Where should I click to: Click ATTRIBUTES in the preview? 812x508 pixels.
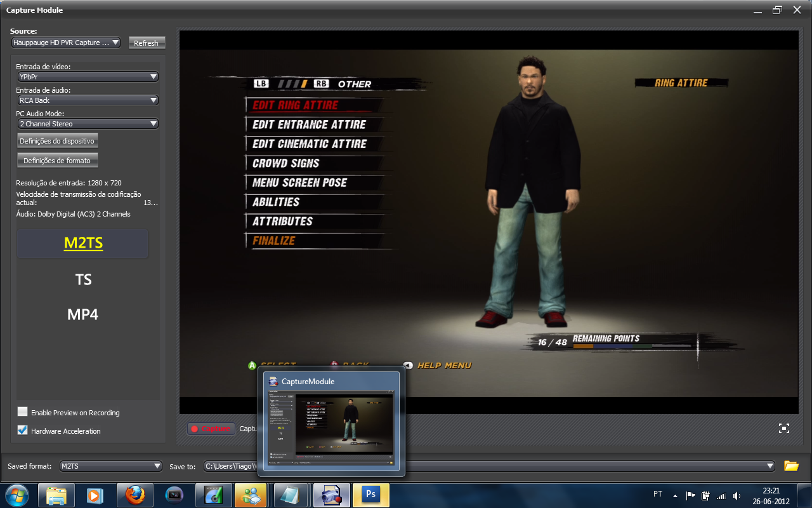(283, 222)
